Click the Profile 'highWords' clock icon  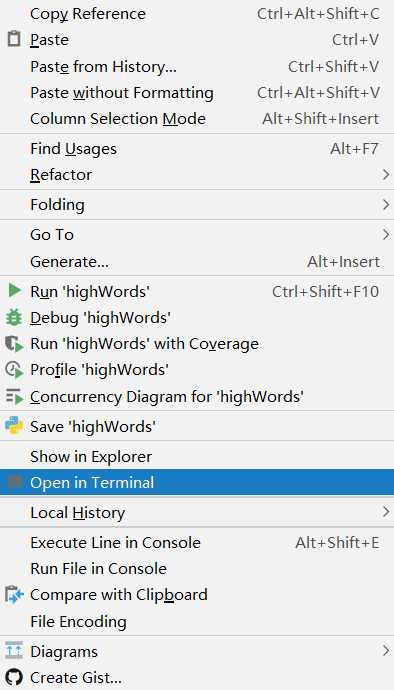click(x=14, y=370)
